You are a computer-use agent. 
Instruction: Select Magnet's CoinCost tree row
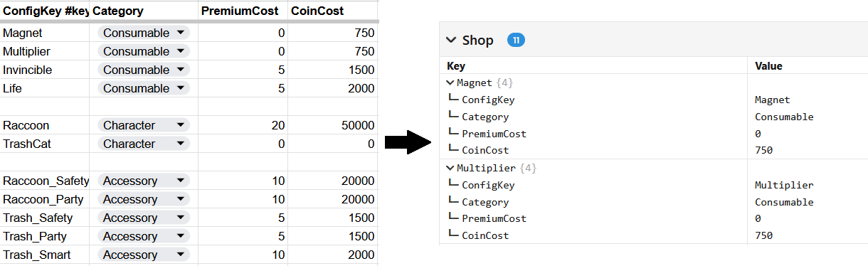tap(654, 150)
